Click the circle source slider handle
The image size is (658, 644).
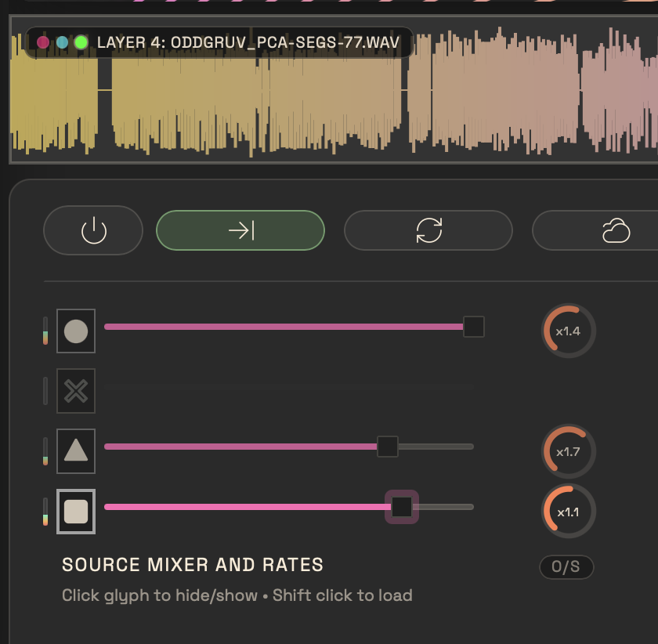pos(473,327)
